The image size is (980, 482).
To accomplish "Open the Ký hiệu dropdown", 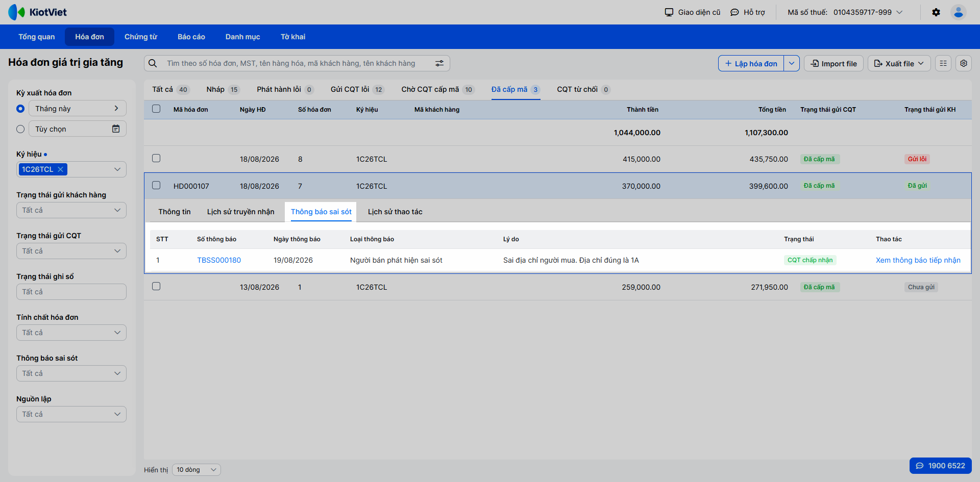I will click(117, 169).
